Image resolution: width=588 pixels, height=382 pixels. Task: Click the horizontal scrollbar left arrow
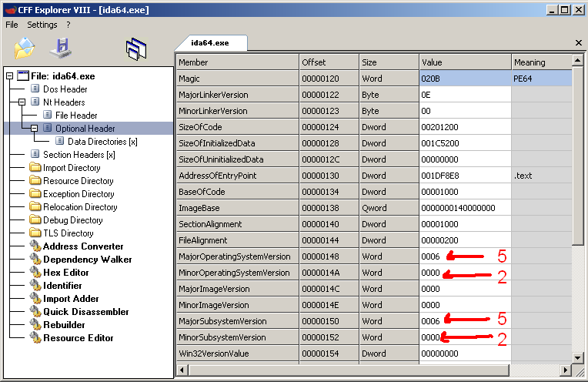pyautogui.click(x=182, y=370)
